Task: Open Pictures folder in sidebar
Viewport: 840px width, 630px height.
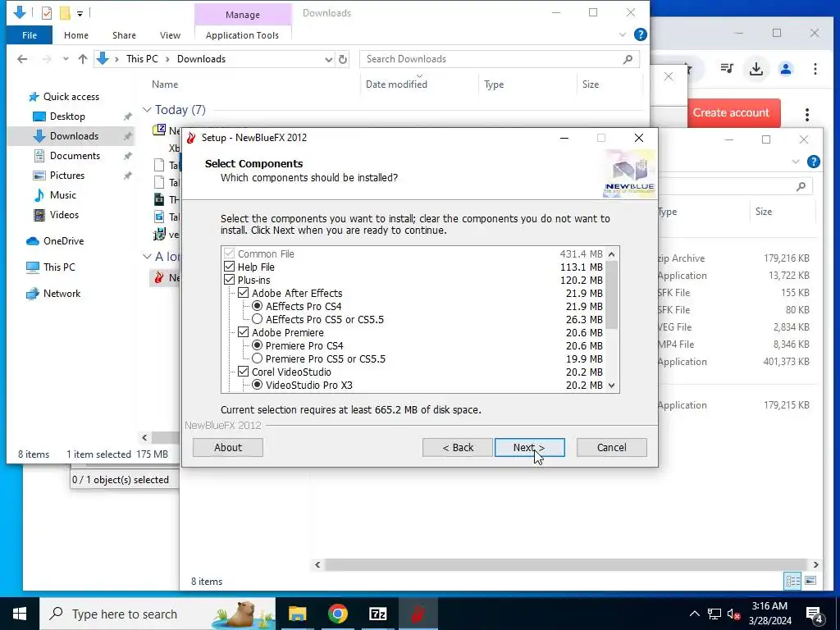Action: click(x=67, y=176)
